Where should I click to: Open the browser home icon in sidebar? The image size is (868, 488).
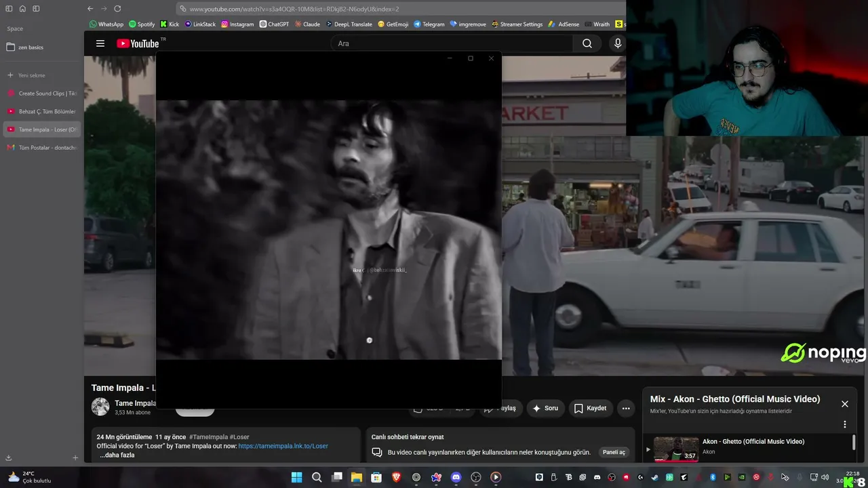pos(22,9)
